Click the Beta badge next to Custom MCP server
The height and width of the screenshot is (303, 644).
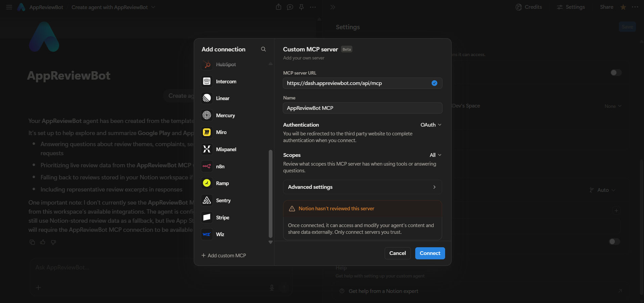click(347, 49)
